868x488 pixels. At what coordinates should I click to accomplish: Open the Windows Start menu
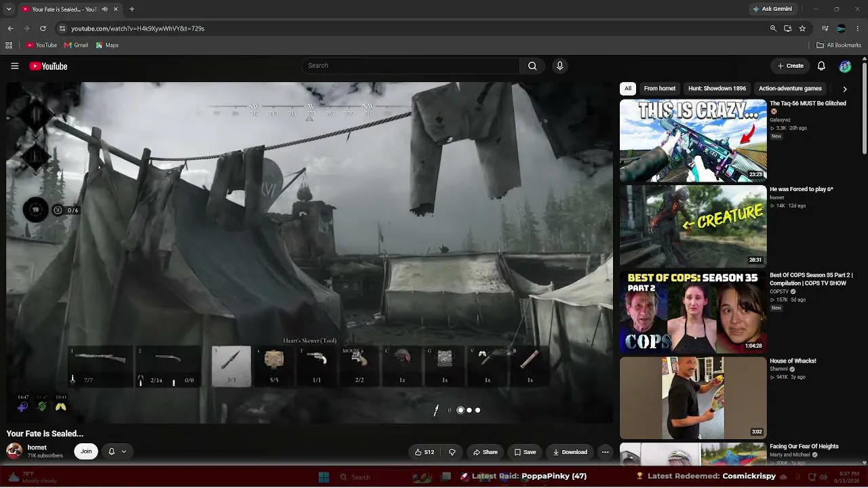323,477
